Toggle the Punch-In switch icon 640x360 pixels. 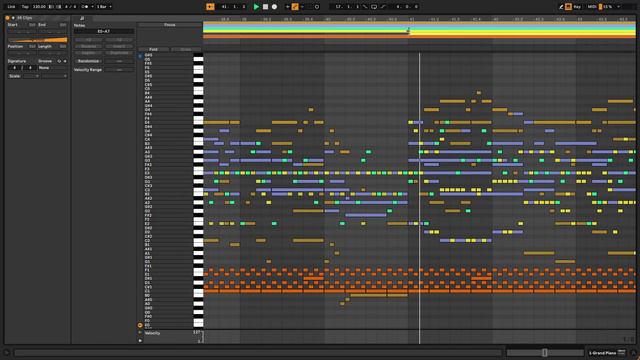(x=365, y=7)
